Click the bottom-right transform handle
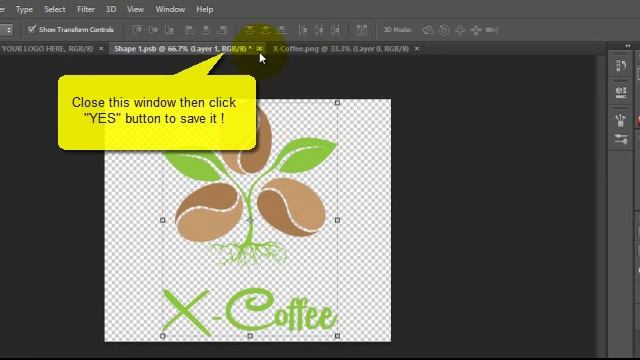Image resolution: width=640 pixels, height=360 pixels. coord(337,336)
